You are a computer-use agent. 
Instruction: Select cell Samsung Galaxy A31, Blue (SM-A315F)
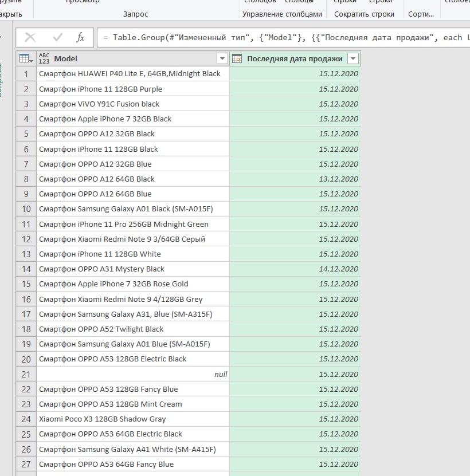[x=133, y=314]
